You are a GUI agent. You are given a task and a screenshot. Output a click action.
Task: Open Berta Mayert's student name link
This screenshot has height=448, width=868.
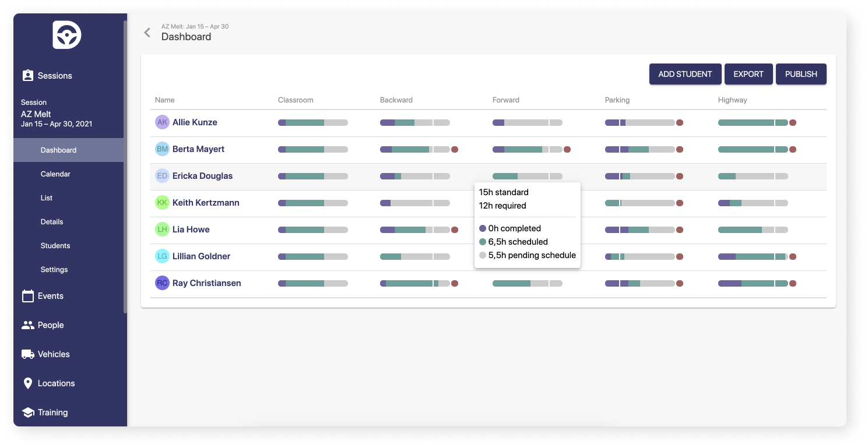198,149
